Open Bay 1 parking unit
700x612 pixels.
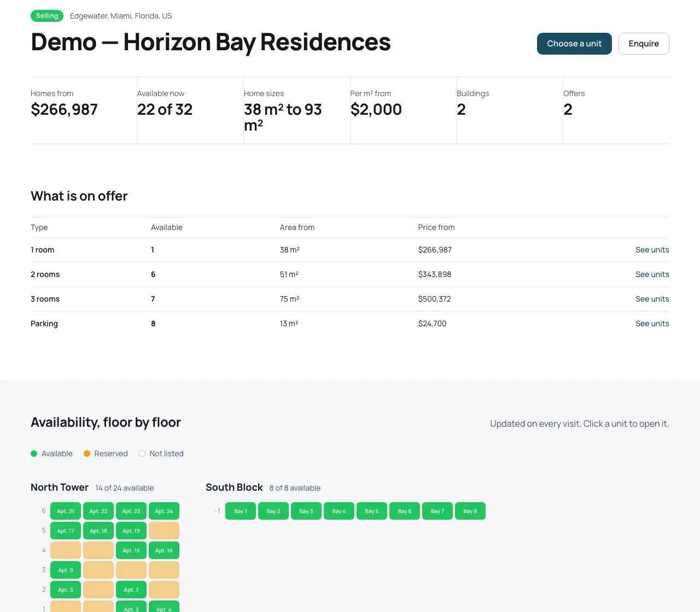241,511
